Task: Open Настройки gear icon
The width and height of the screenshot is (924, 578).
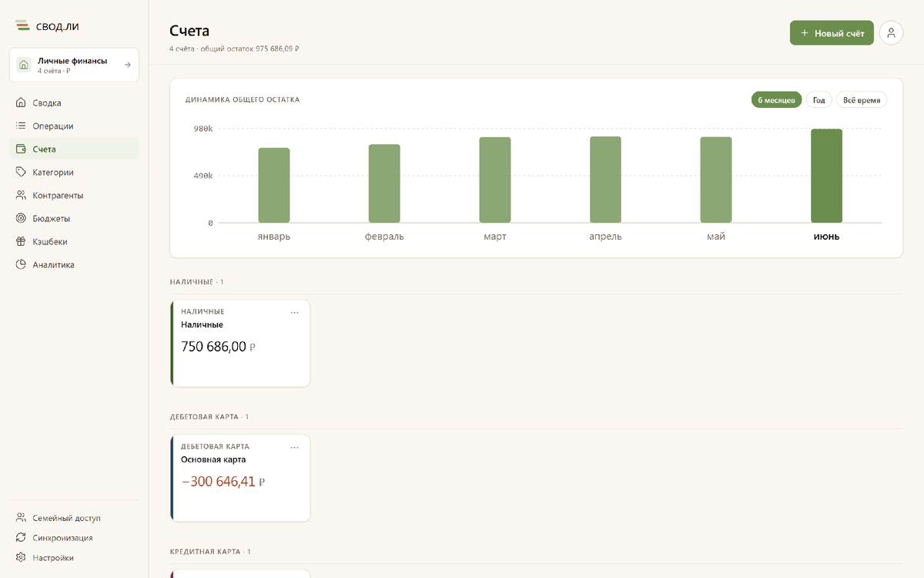Action: click(x=21, y=557)
